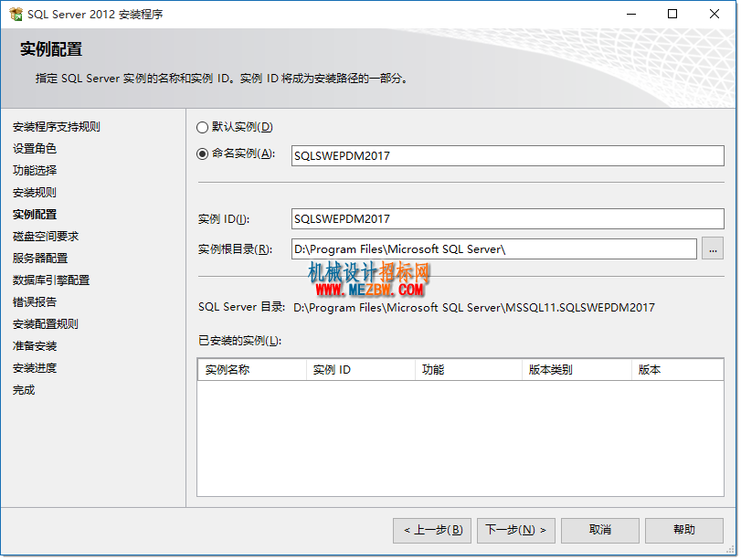Image resolution: width=741 pixels, height=560 pixels.
Task: Click the 版本类别 column header
Action: point(577,370)
